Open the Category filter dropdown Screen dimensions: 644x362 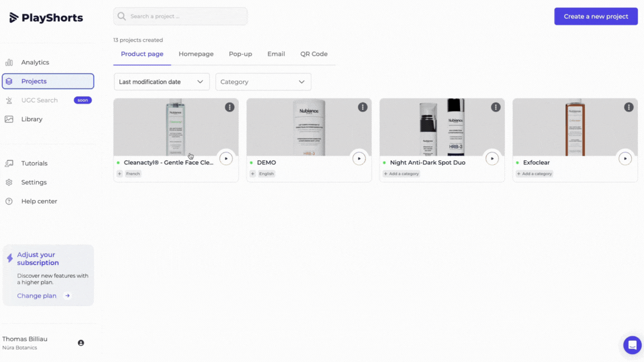point(263,82)
